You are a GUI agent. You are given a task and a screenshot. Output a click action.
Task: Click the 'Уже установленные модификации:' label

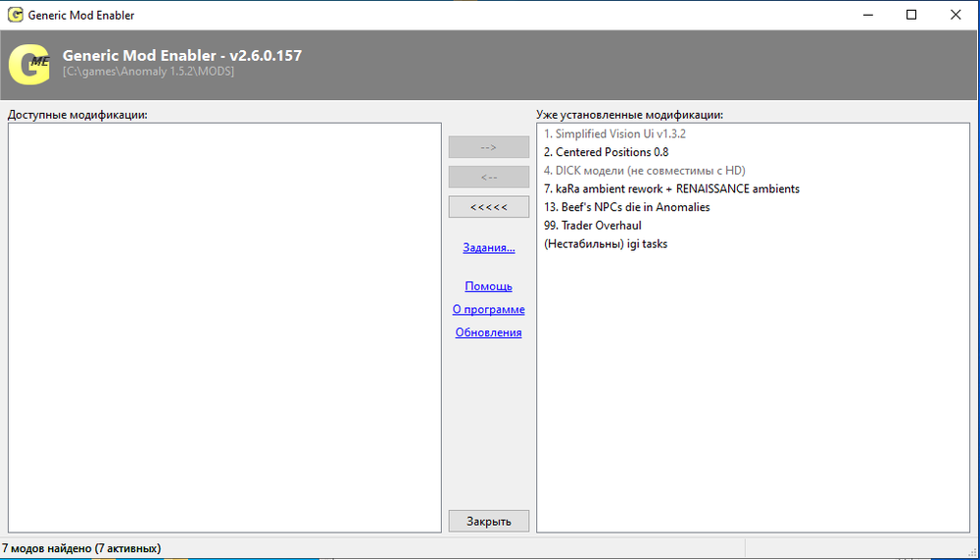click(x=629, y=115)
